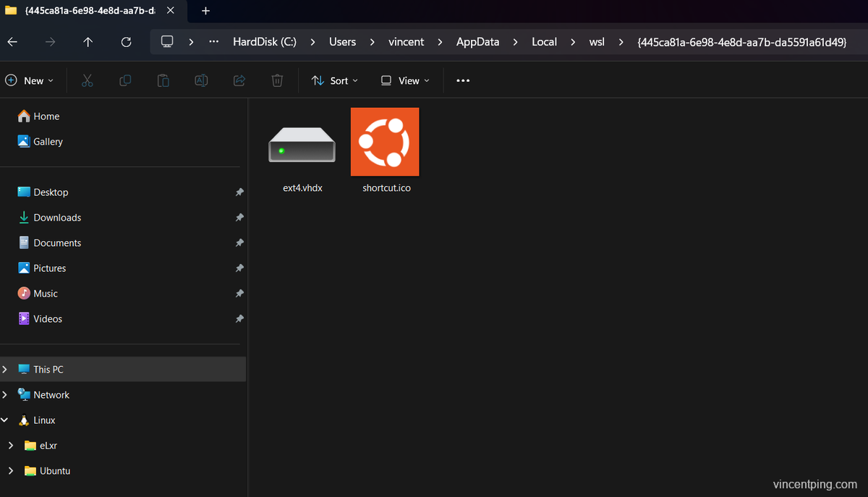This screenshot has width=868, height=497.
Task: Unpin Downloads using its pin icon
Action: click(x=239, y=218)
